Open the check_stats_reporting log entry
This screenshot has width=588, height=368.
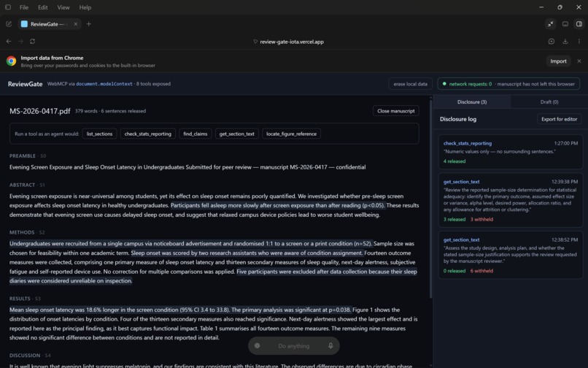(511, 152)
